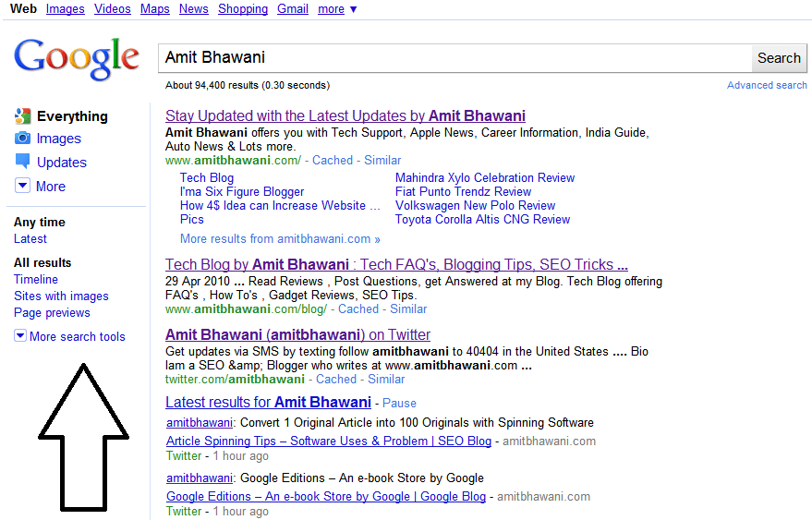Click More results from amitbhawani.com
Screen dimensions: 812x520
pos(280,238)
